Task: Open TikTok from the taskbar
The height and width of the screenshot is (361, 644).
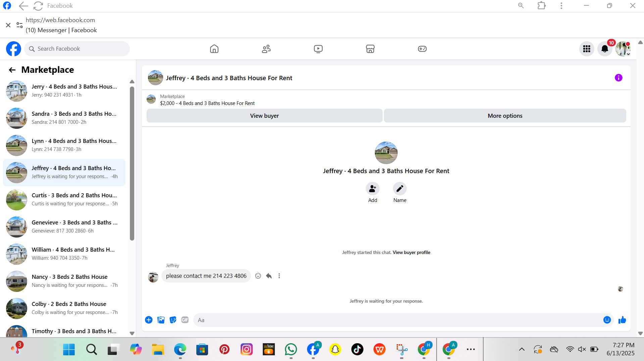Action: [357, 350]
